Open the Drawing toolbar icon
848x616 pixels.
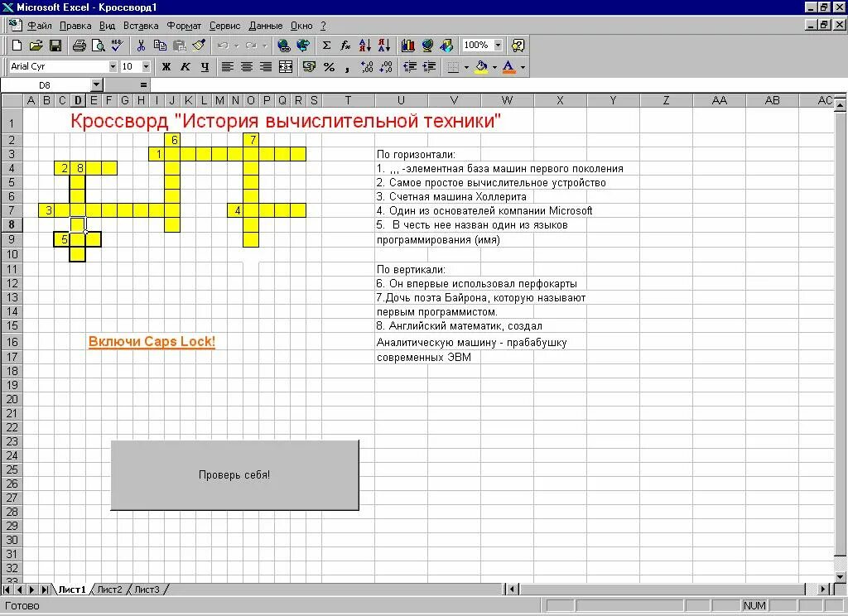point(446,46)
